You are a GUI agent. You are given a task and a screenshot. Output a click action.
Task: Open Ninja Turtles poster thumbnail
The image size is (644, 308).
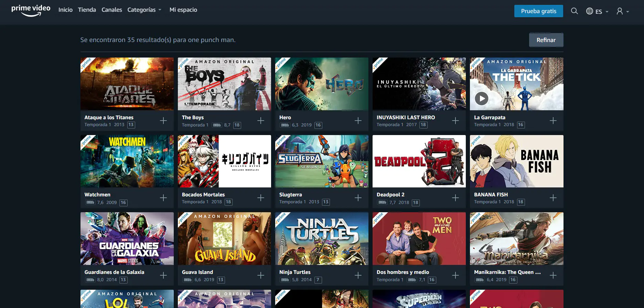point(322,238)
